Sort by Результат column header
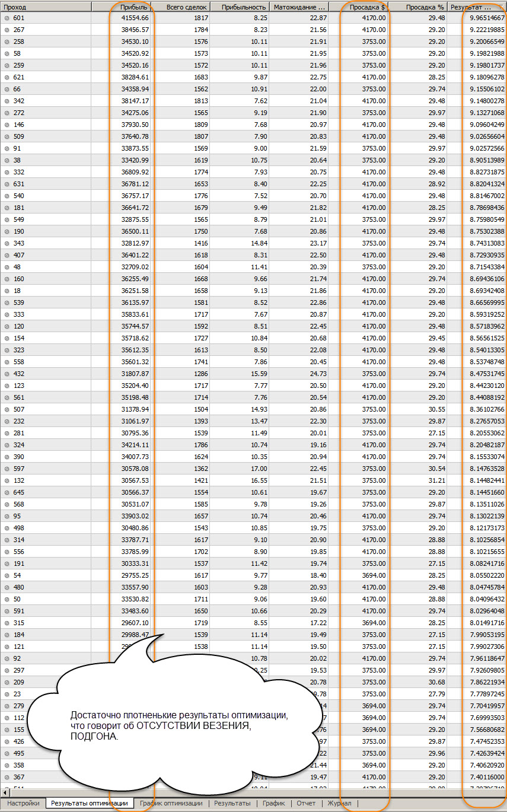This screenshot has height=812, width=507. [477, 7]
